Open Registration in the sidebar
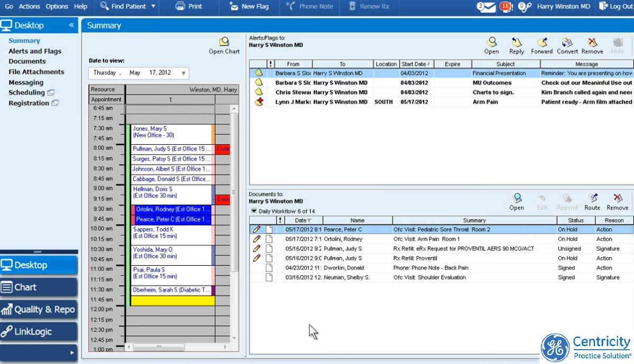 click(33, 103)
